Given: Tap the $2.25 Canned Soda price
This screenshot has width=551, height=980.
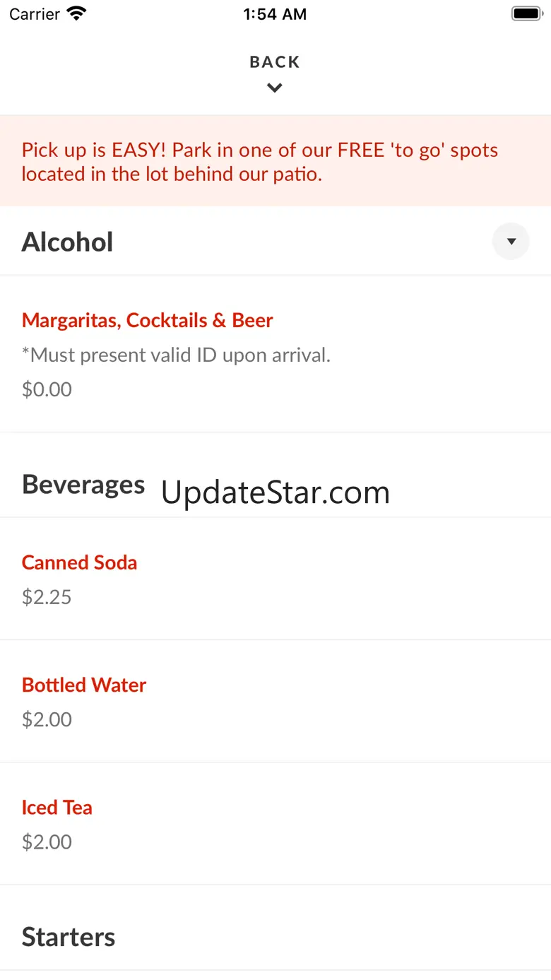Looking at the screenshot, I should 47,597.
